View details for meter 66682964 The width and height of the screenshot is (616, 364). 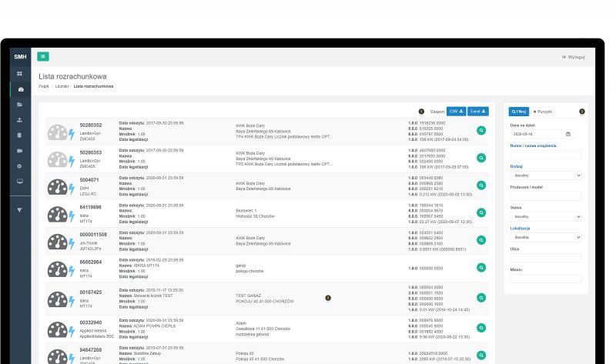481,267
